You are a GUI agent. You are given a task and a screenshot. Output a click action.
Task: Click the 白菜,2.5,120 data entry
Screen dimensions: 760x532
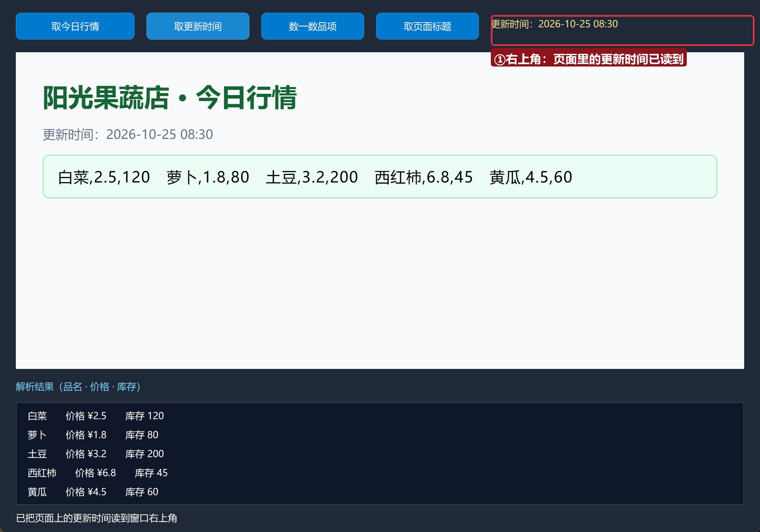point(104,177)
